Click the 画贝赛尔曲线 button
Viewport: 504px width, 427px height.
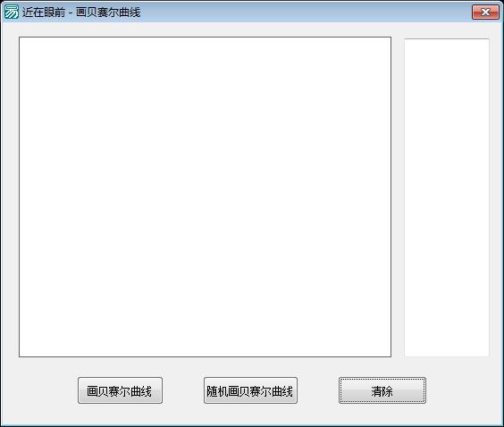coord(120,390)
